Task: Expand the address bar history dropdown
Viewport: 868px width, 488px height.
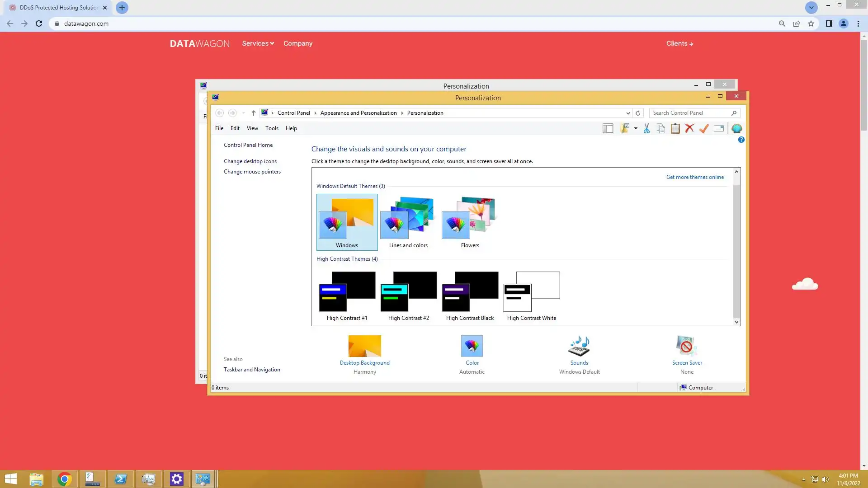Action: click(x=628, y=113)
